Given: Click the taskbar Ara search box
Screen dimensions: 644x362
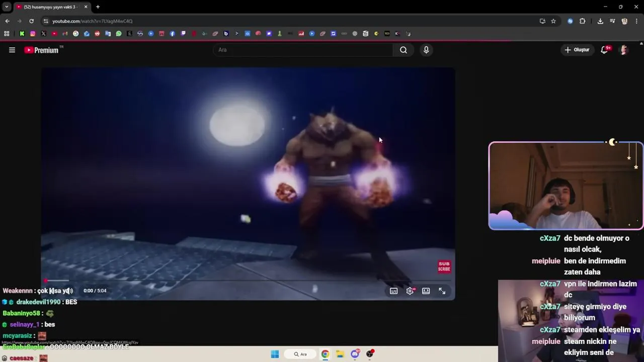Looking at the screenshot, I should tap(300, 354).
